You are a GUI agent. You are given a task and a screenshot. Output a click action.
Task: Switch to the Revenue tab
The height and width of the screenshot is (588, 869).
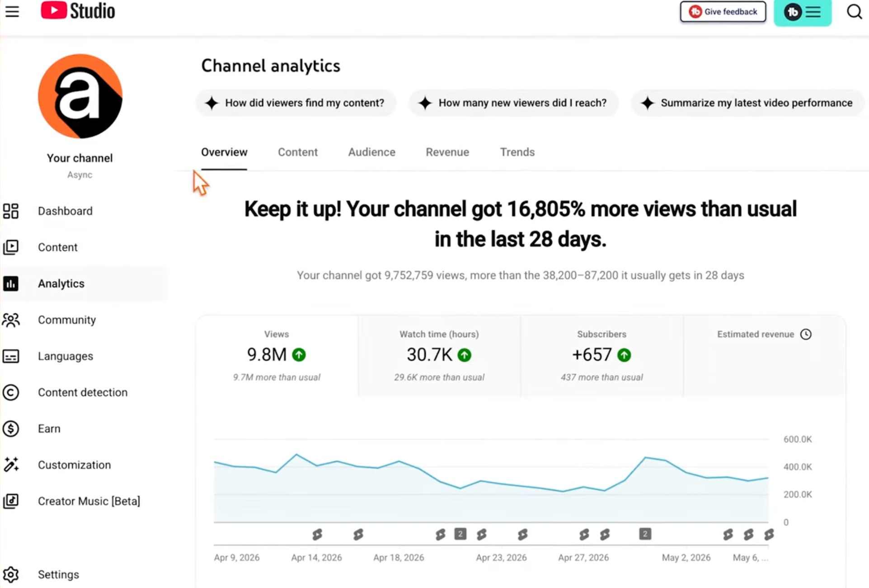coord(447,152)
